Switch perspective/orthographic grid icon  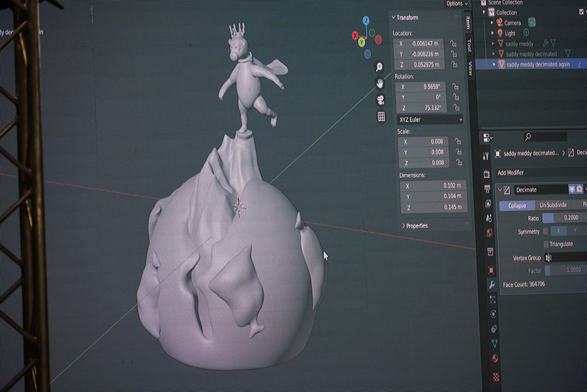coord(381,117)
